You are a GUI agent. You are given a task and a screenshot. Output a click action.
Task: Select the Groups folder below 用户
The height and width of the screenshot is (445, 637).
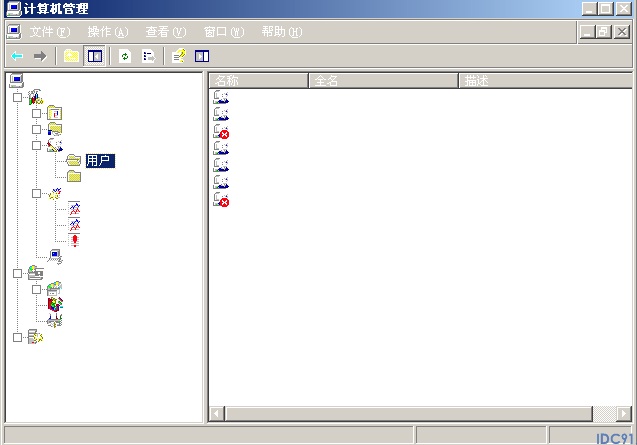pos(74,176)
